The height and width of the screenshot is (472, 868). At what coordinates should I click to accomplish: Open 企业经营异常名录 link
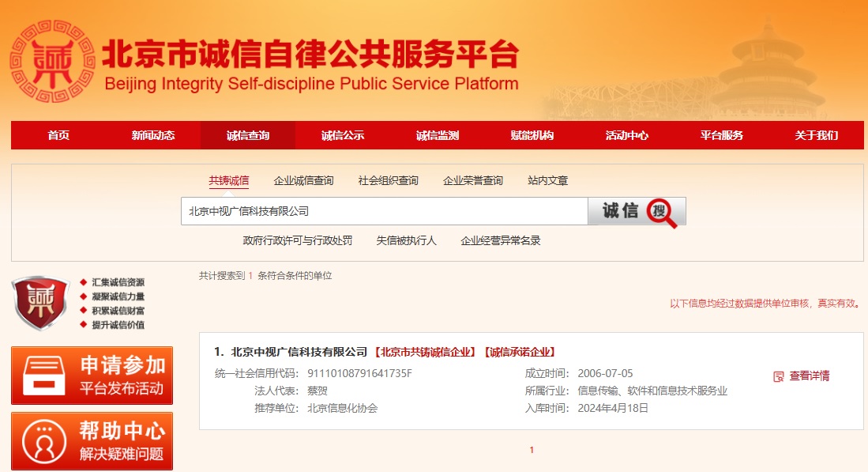point(501,241)
